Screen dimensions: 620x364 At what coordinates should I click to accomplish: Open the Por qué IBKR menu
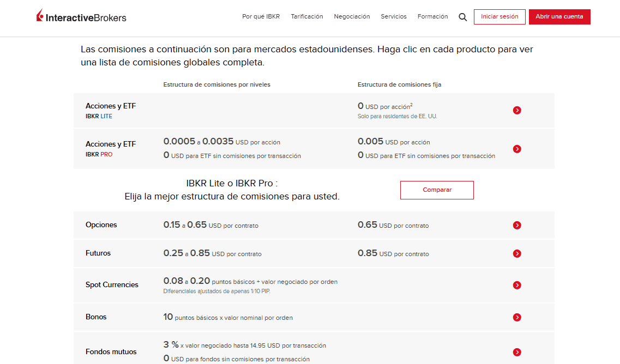[261, 17]
